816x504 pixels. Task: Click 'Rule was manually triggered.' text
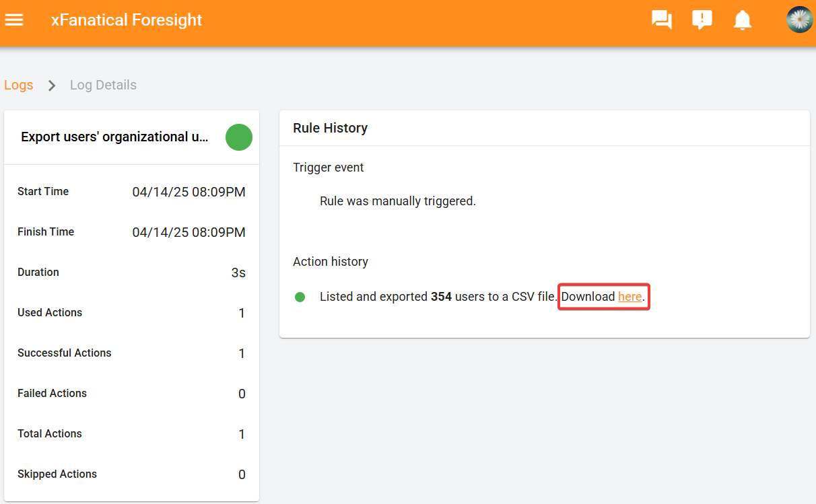click(398, 201)
